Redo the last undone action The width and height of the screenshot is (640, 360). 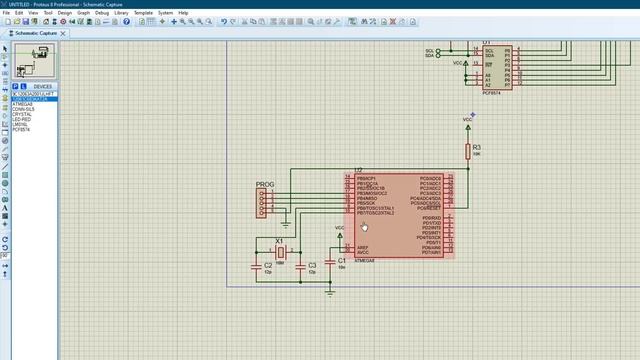pyautogui.click(x=233, y=22)
